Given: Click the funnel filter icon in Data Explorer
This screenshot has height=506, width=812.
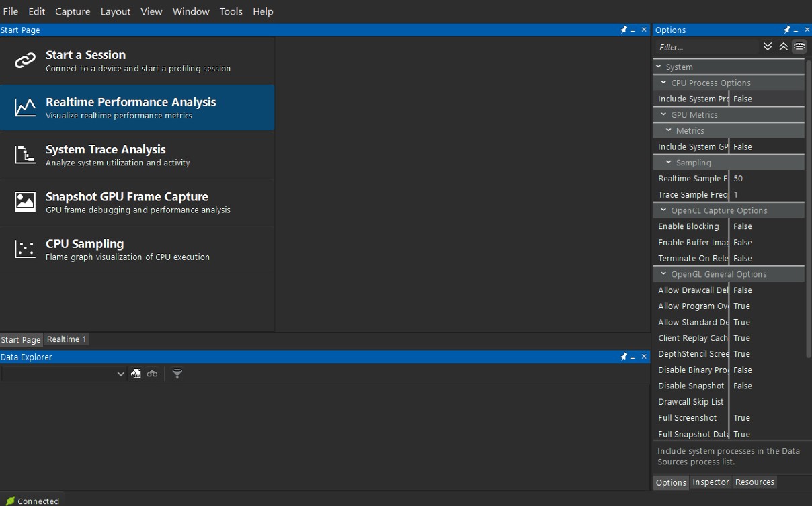Looking at the screenshot, I should point(177,374).
